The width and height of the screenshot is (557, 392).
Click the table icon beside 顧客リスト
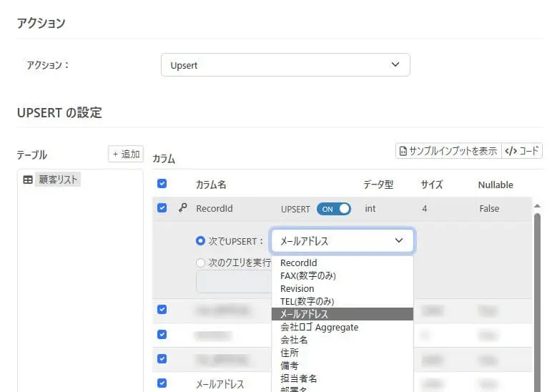(28, 180)
